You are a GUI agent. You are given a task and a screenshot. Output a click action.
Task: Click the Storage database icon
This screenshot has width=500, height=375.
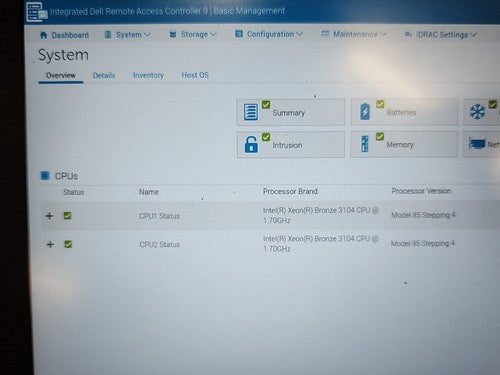pos(173,34)
